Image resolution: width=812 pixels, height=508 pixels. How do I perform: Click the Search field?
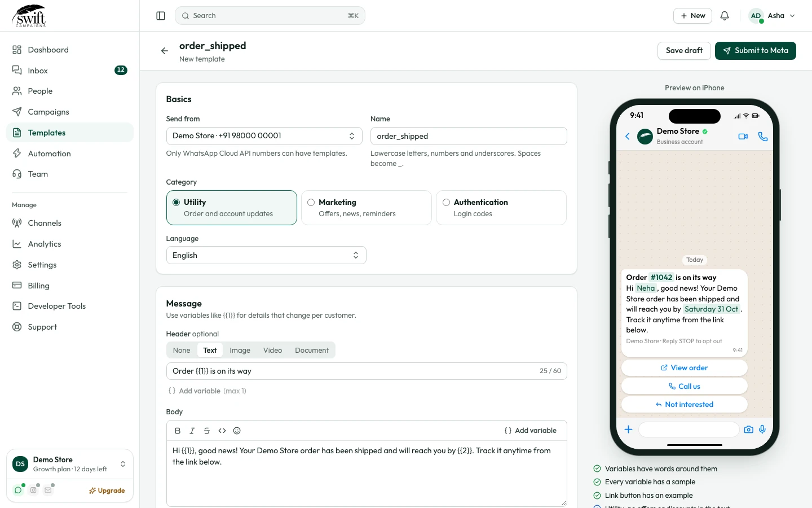coord(270,16)
